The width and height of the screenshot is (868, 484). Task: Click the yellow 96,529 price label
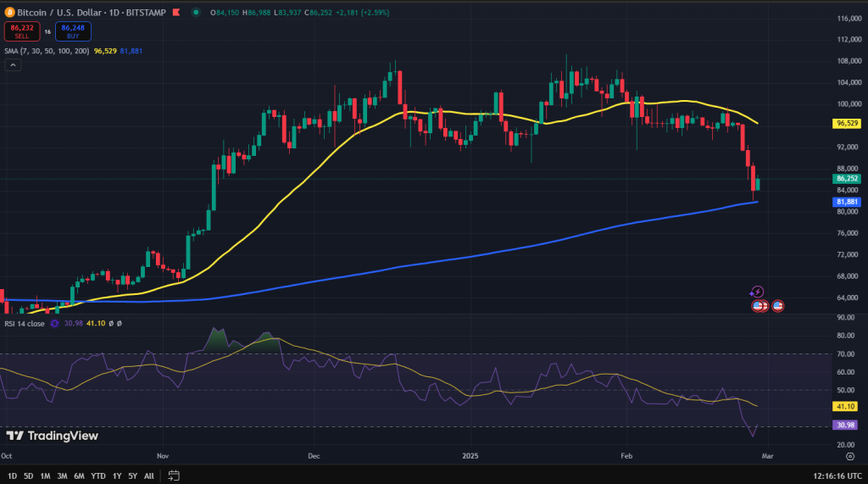[847, 124]
